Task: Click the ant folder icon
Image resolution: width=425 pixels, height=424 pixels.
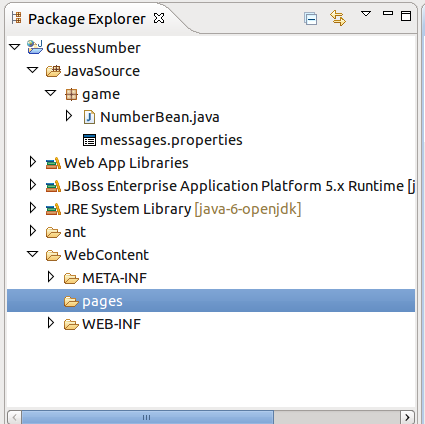Action: tap(53, 232)
